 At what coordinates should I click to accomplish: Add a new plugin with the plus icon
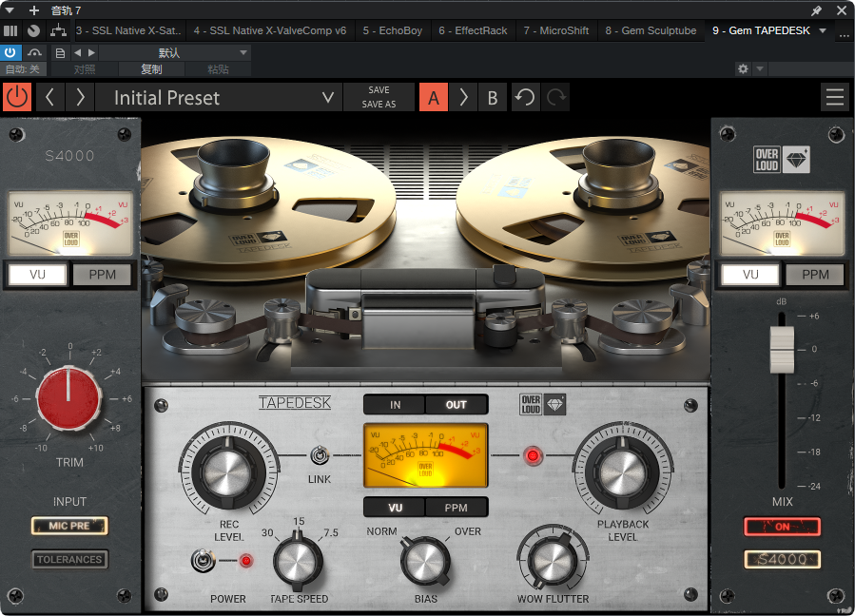tap(34, 10)
